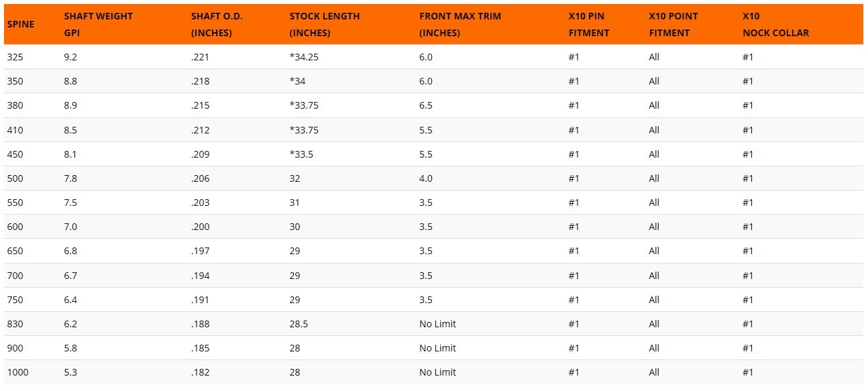868x391 pixels.
Task: Click the 9.2 shaft weight value
Action: click(x=70, y=57)
